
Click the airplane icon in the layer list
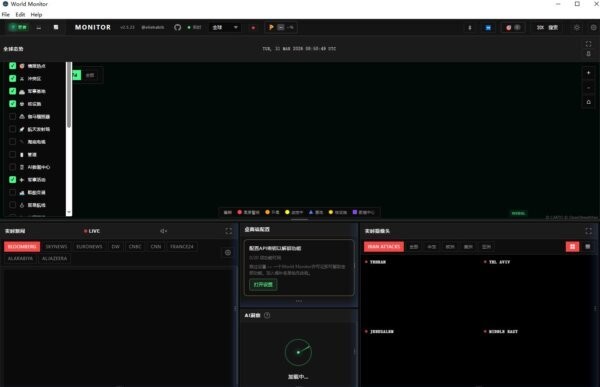coord(22,180)
